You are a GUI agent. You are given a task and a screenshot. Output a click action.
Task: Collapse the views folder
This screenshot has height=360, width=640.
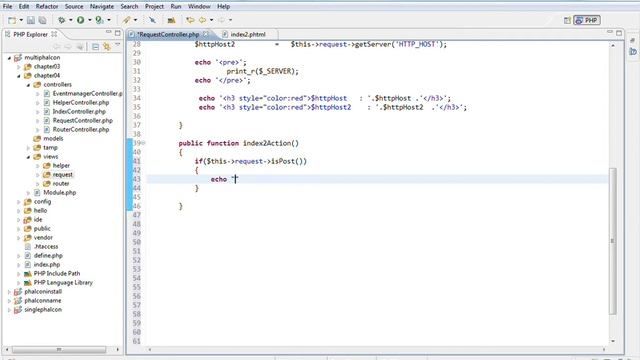28,157
